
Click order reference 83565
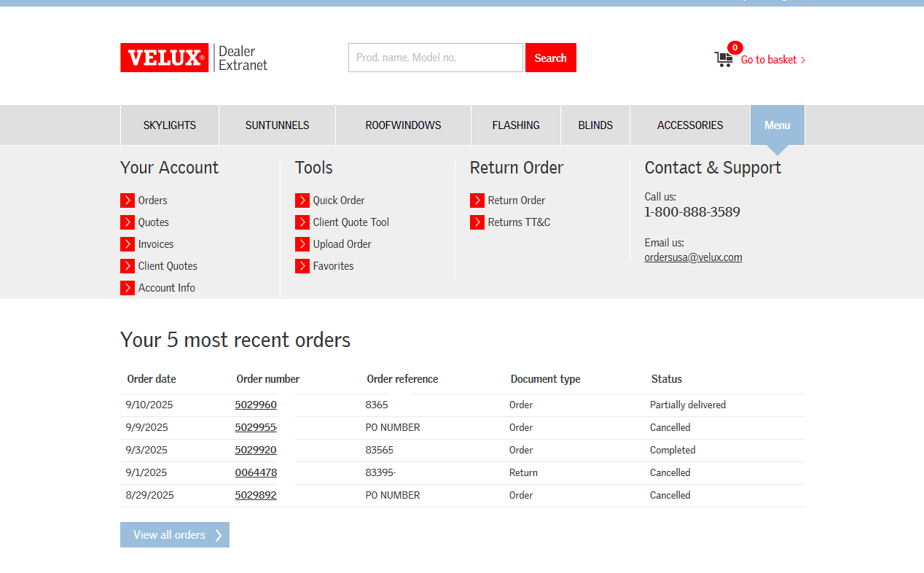380,450
